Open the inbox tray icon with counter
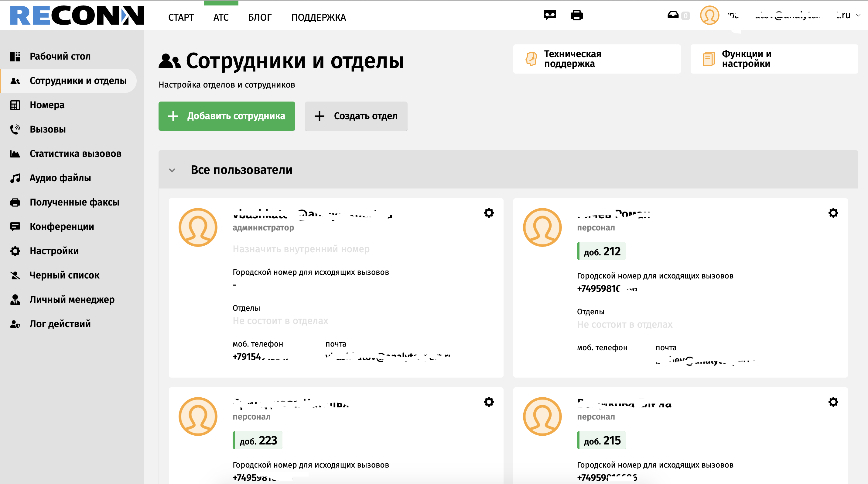Screen dimensions: 868x484 point(673,15)
